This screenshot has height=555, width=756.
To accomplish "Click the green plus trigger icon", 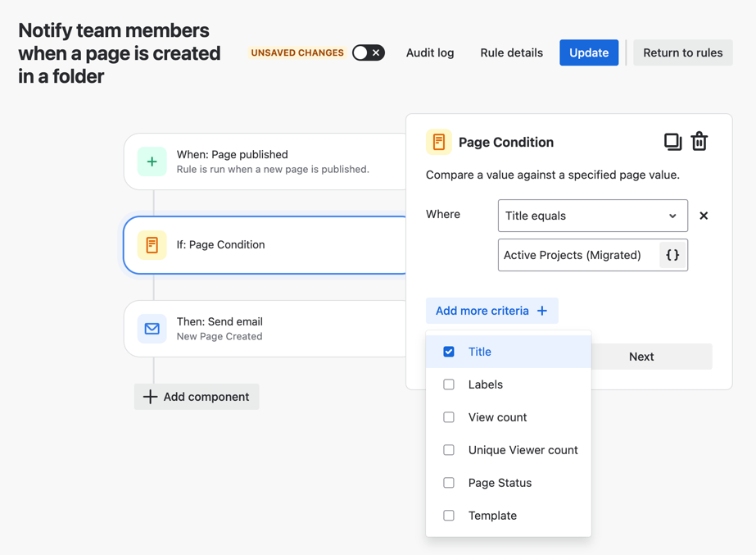I will (x=152, y=161).
